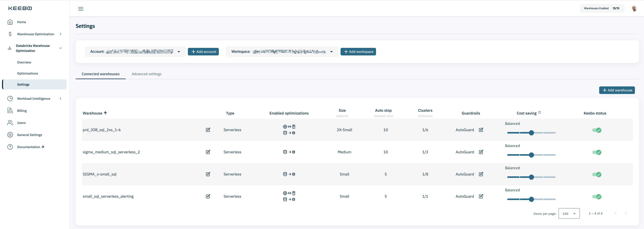Screen dimensions: 644x229
Task: Switch to the Connected warehouses tab
Action: pyautogui.click(x=101, y=74)
